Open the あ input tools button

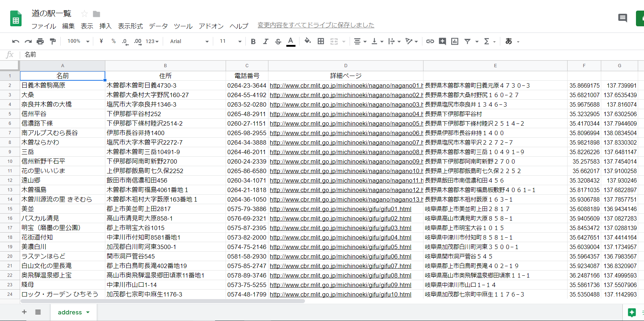point(509,41)
